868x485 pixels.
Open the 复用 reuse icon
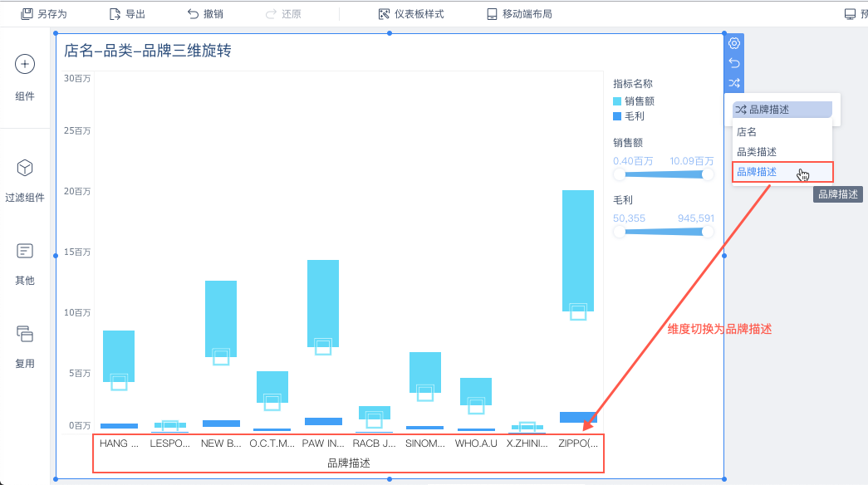(x=24, y=334)
